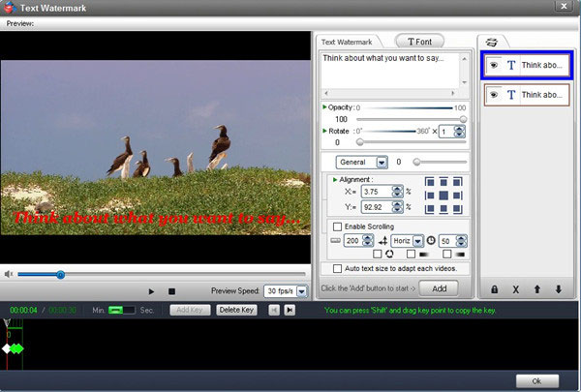Adjust the Opacity slider handle
581x392 pixels.
463,119
